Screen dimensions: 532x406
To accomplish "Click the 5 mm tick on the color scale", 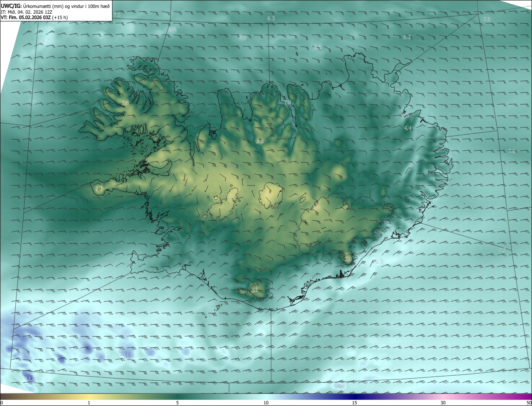I will 177,403.
